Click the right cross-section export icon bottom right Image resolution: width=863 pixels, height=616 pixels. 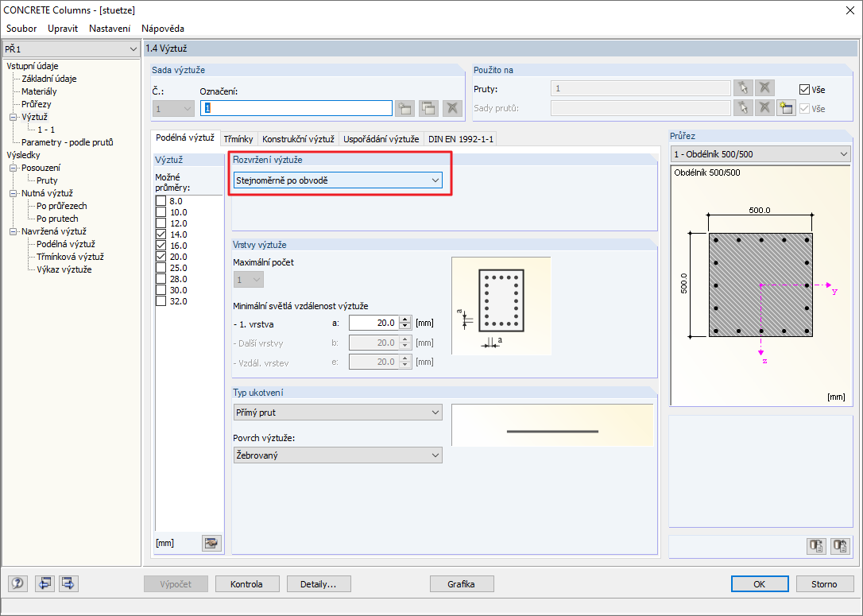pyautogui.click(x=840, y=545)
